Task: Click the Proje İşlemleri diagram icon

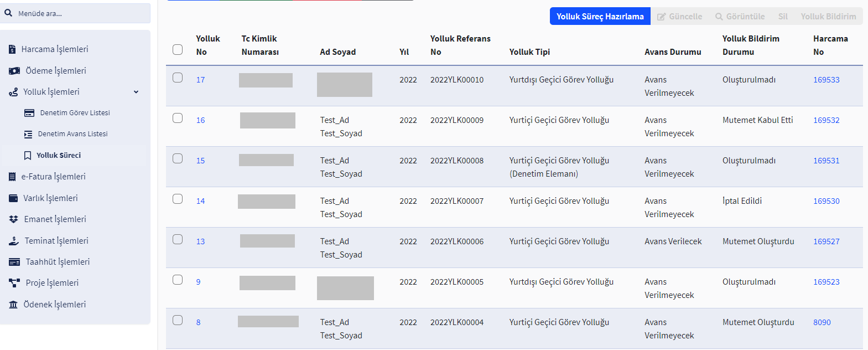Action: [14, 283]
